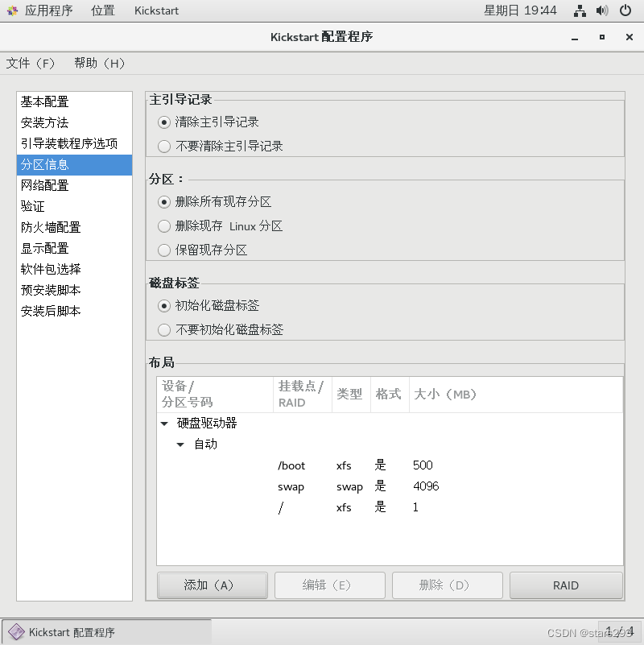Open 安装后脚本 section

point(74,312)
